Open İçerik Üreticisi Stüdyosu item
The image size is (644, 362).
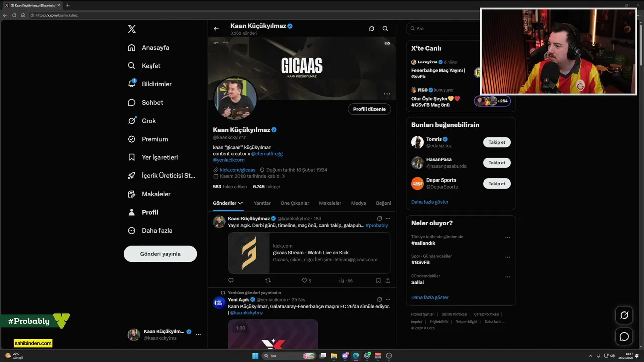[x=161, y=176]
